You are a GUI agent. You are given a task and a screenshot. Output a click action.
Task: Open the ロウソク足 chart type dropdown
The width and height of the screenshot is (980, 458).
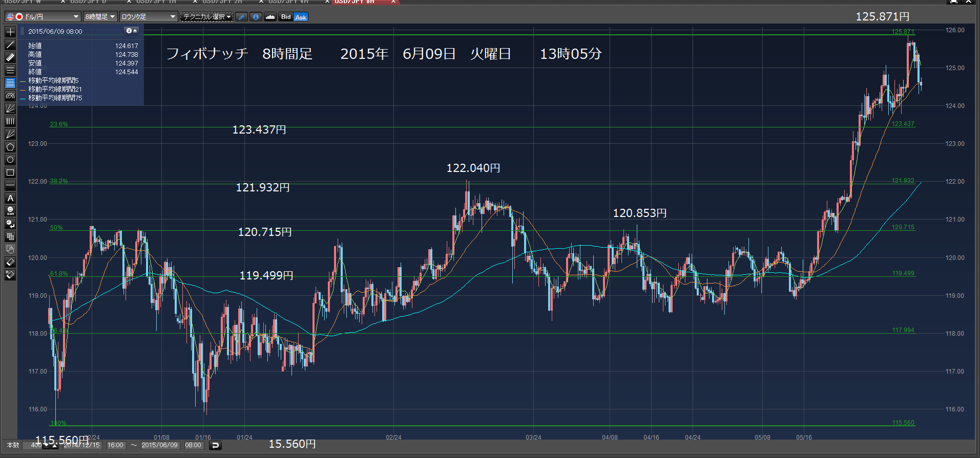point(149,17)
